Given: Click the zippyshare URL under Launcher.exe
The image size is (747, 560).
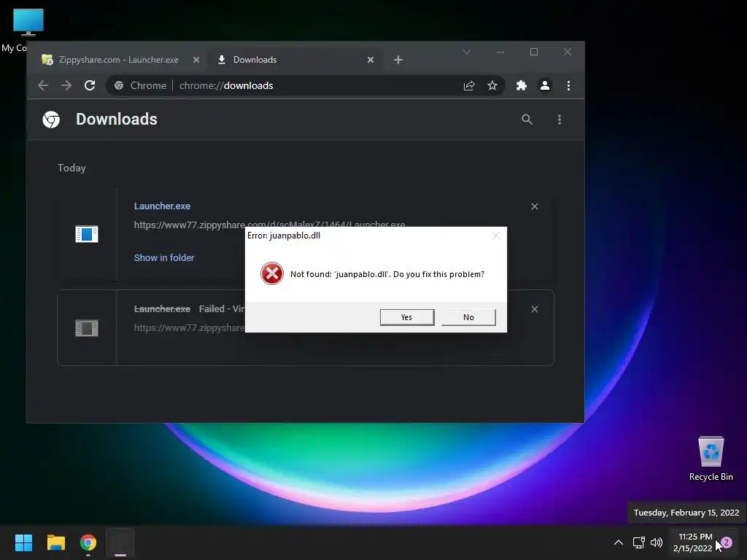Looking at the screenshot, I should pos(269,225).
